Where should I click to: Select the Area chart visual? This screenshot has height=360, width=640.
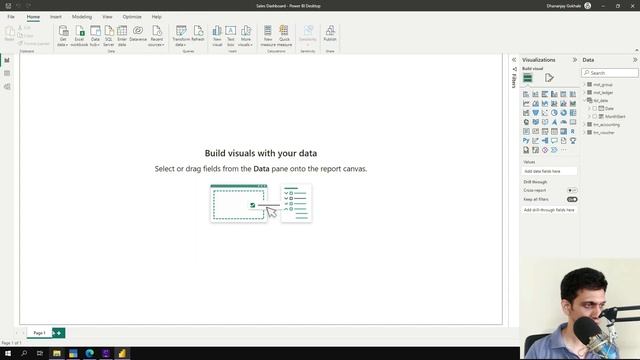(536, 104)
